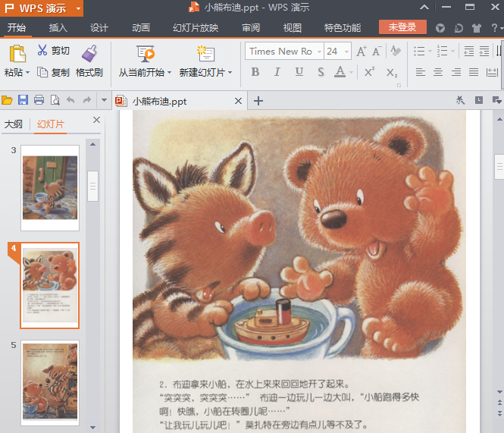The image size is (504, 433).
Task: Toggle subscript formatting
Action: coord(392,72)
